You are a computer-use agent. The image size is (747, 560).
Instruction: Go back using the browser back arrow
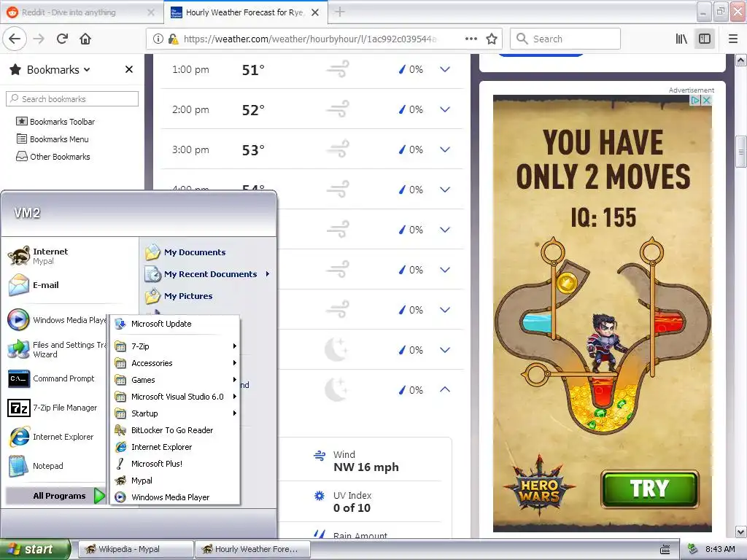click(x=15, y=39)
